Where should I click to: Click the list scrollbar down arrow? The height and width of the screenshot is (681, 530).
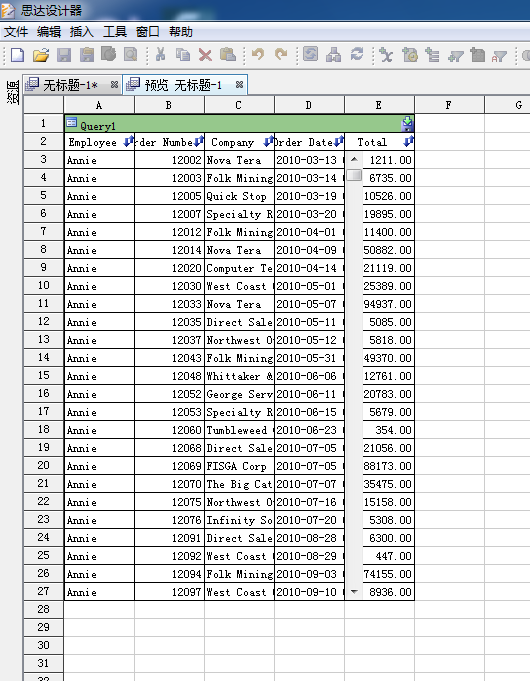(354, 592)
